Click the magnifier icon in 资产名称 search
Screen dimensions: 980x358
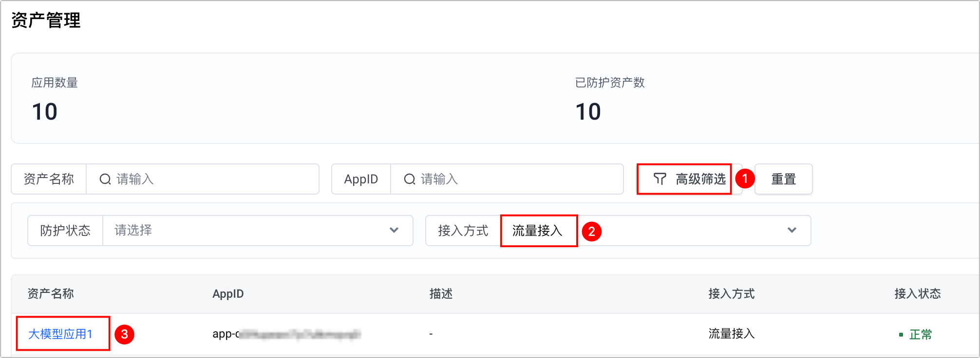click(105, 179)
